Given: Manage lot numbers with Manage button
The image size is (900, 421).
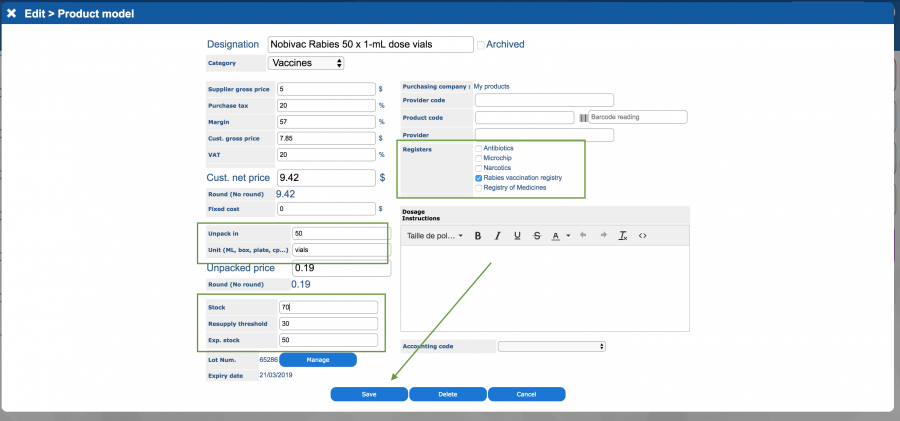Looking at the screenshot, I should pyautogui.click(x=318, y=360).
